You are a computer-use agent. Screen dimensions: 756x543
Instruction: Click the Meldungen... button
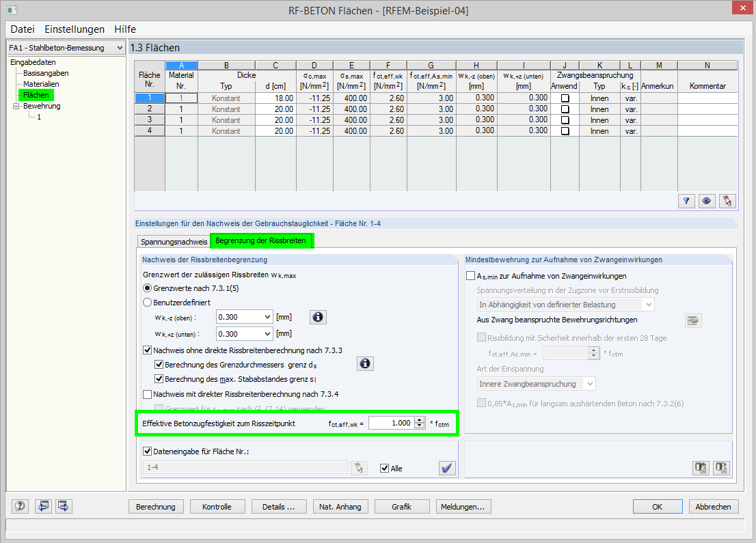coord(463,506)
